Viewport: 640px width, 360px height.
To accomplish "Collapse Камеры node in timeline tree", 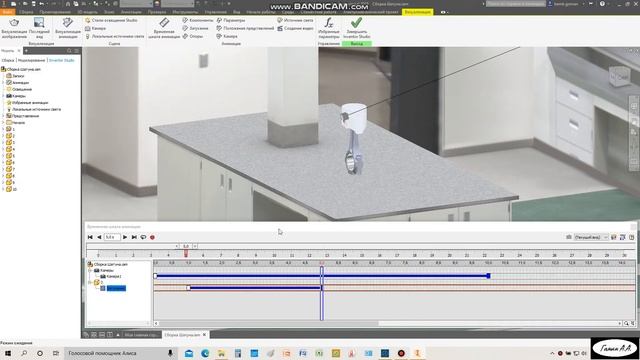I will tap(90, 270).
